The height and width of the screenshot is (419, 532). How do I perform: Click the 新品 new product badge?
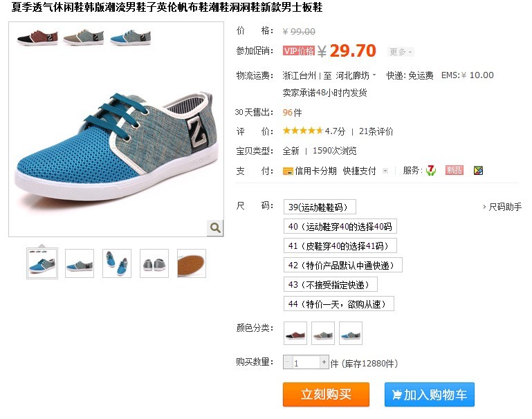454,170
